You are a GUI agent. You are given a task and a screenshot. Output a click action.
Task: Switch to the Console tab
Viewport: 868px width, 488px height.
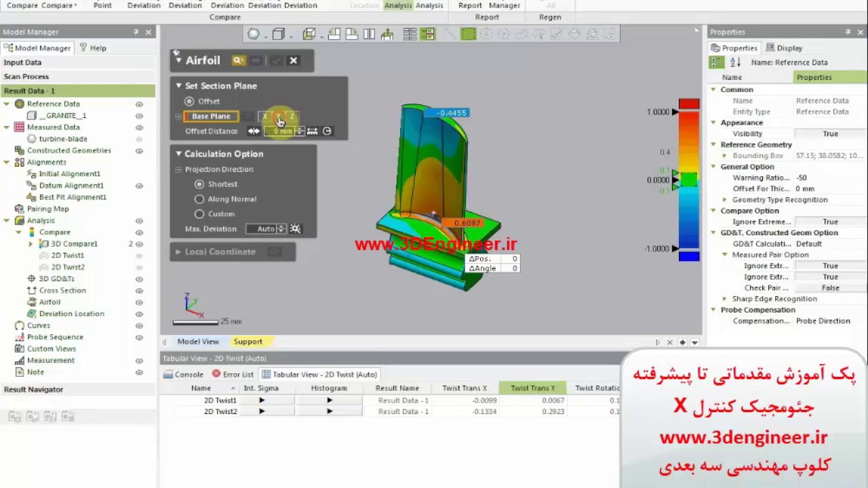point(184,374)
